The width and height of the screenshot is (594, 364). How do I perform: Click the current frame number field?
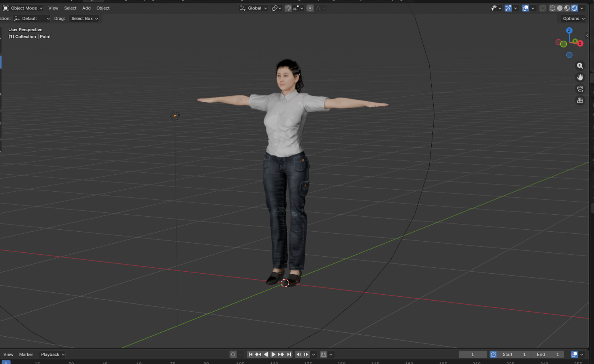(x=473, y=354)
